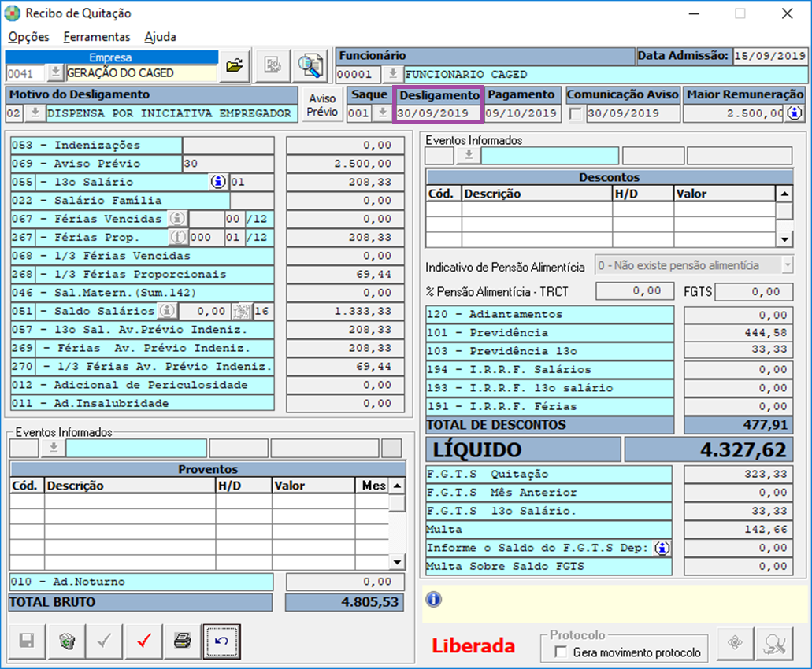
Task: Open Motivo do Desligamento lookup arrow
Action: [34, 113]
